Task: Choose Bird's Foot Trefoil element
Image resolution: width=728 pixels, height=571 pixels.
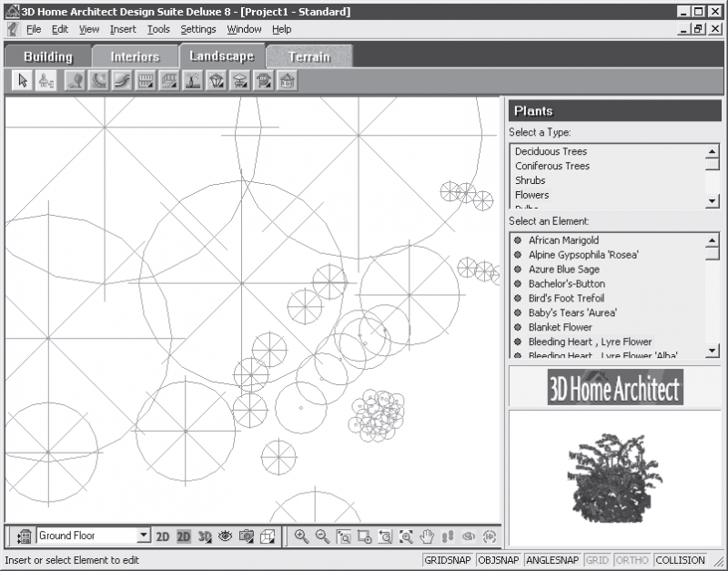Action: 566,298
